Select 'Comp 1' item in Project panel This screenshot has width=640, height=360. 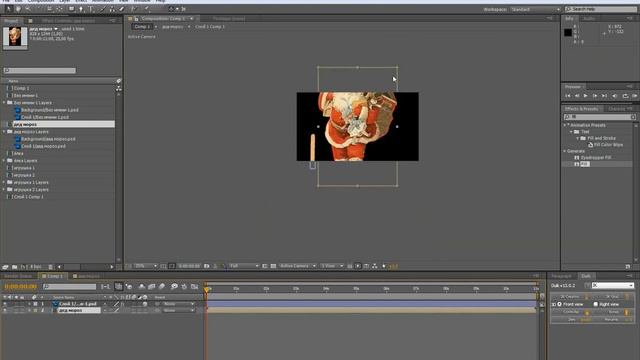click(x=21, y=88)
